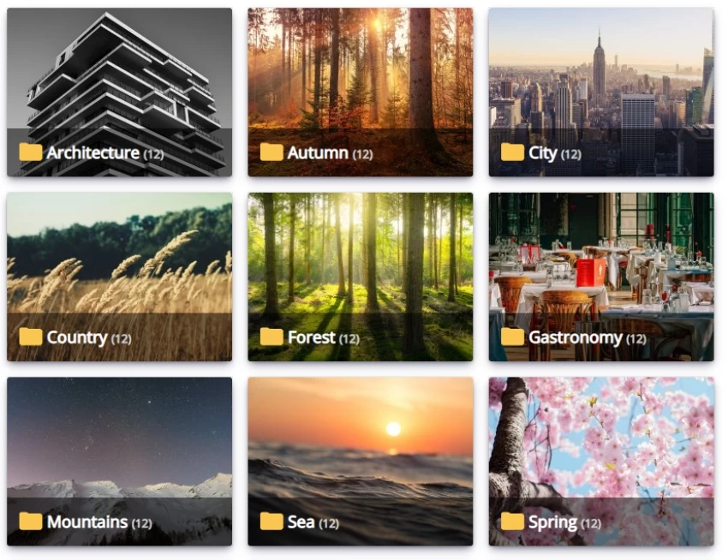The height and width of the screenshot is (560, 728).
Task: Select the City album title
Action: [542, 152]
